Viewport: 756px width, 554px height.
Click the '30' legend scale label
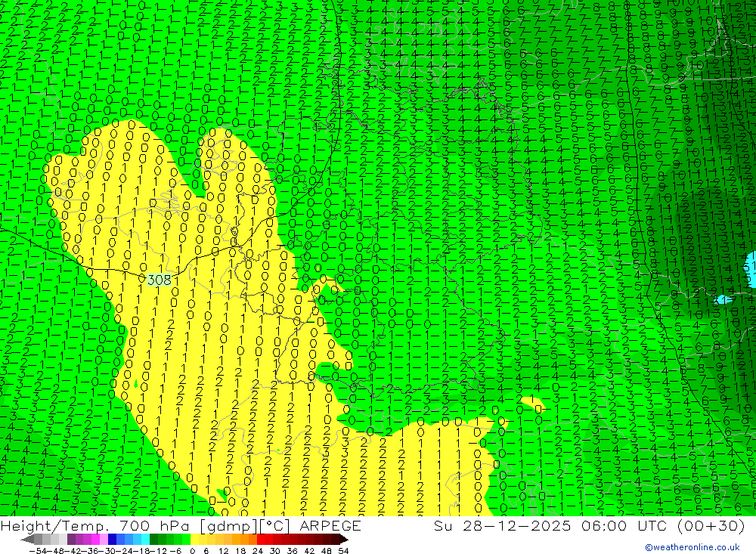[x=275, y=551]
